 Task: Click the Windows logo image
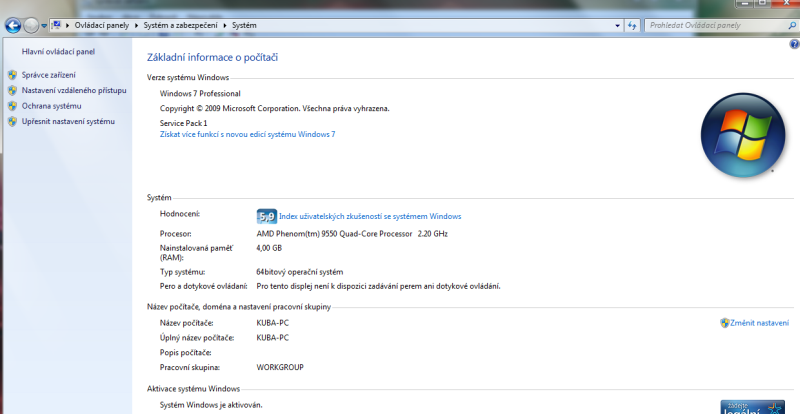click(743, 135)
